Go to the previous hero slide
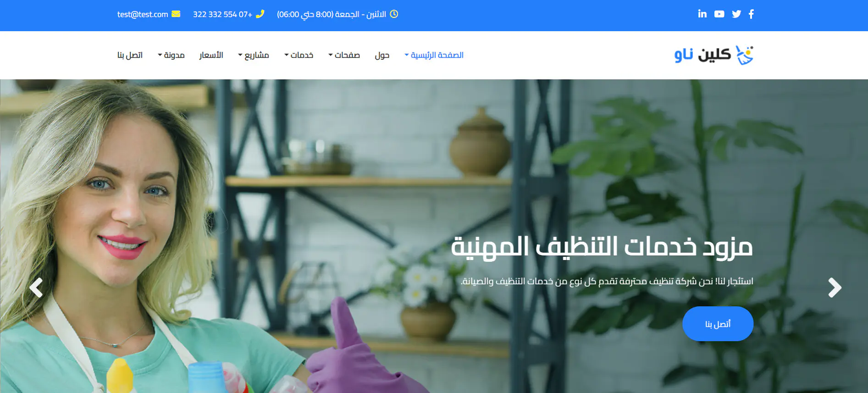The height and width of the screenshot is (393, 868). [x=36, y=288]
